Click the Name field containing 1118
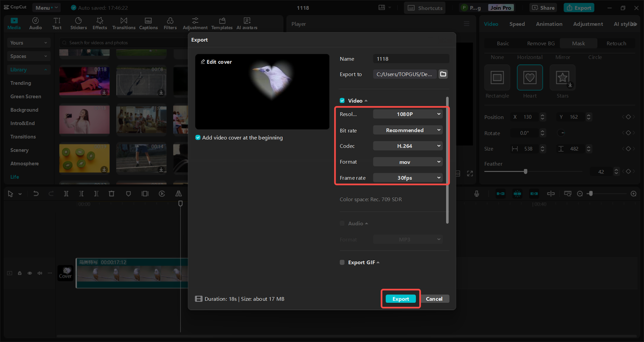This screenshot has width=644, height=342. [411, 59]
